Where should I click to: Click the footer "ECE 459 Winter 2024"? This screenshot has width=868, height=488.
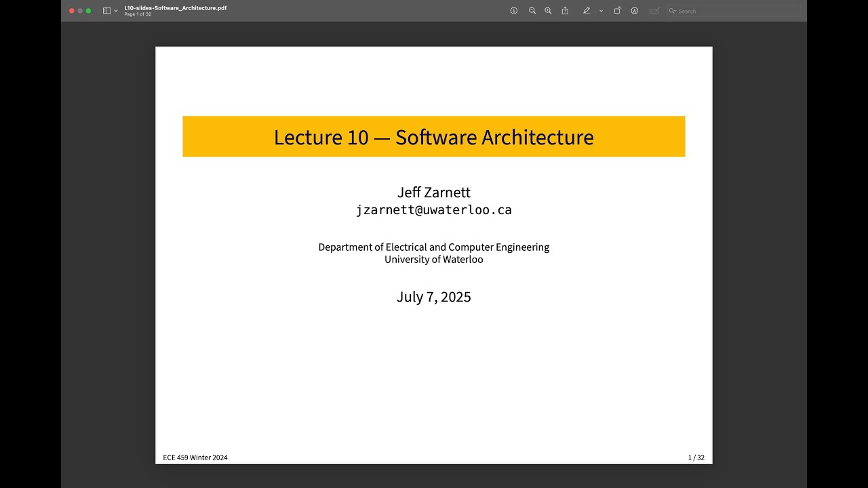[x=195, y=457]
